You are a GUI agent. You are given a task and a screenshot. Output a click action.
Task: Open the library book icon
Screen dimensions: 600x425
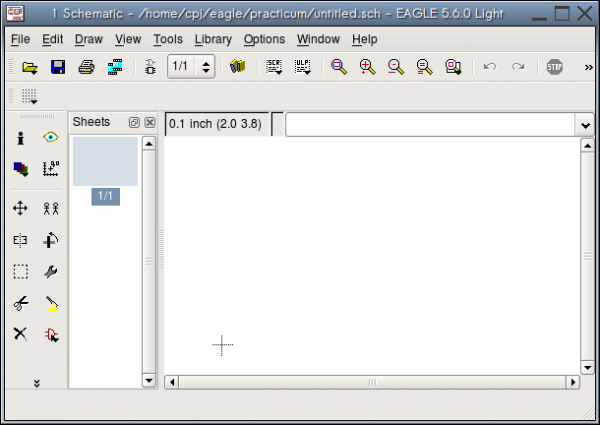point(237,67)
